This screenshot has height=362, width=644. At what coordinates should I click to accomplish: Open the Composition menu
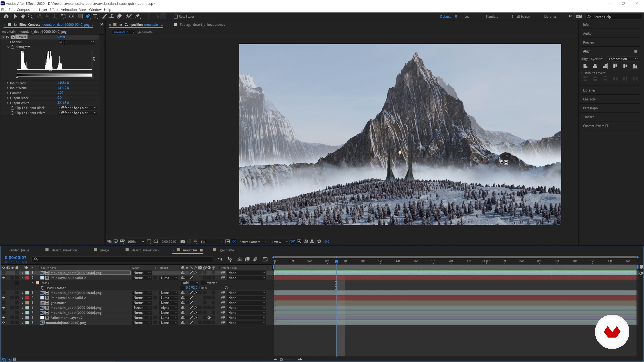point(26,10)
